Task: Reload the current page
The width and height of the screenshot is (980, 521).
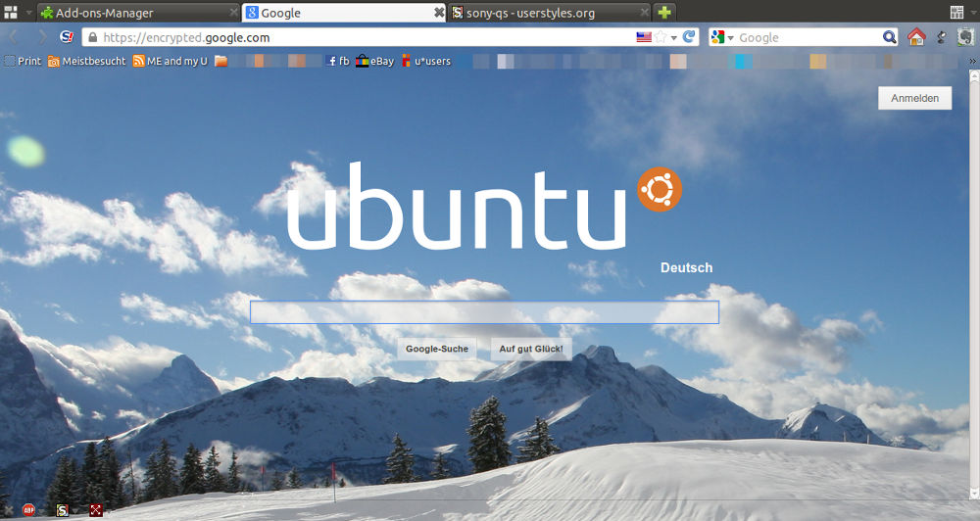Action: (x=689, y=37)
